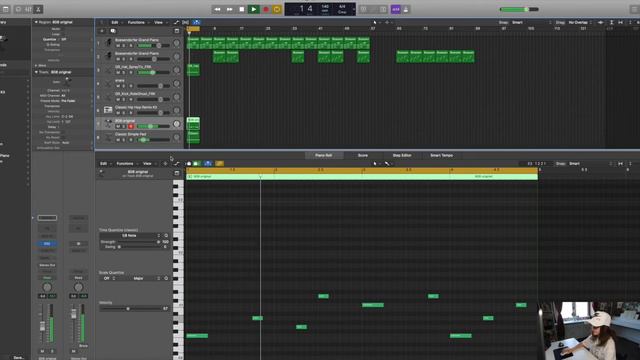The image size is (640, 360).
Task: Open the Time Quantize 1/8 Note dropdown
Action: coord(130,236)
